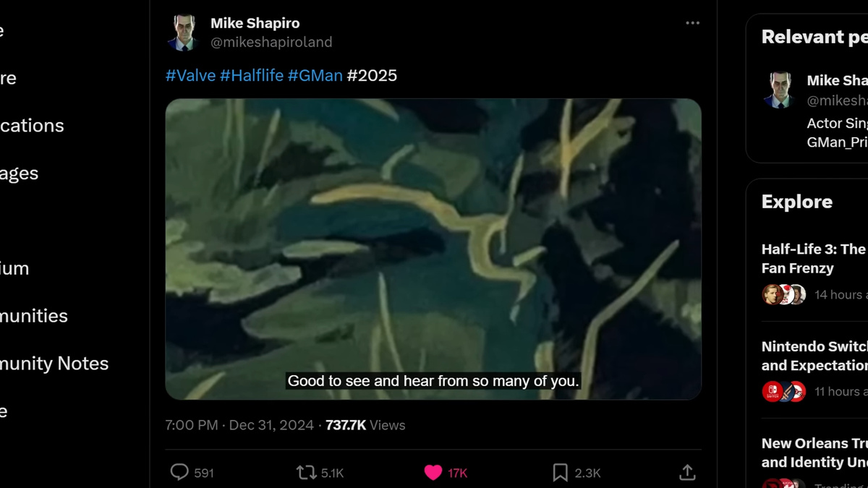Open the three-dot more options menu
The width and height of the screenshot is (868, 488).
[693, 23]
